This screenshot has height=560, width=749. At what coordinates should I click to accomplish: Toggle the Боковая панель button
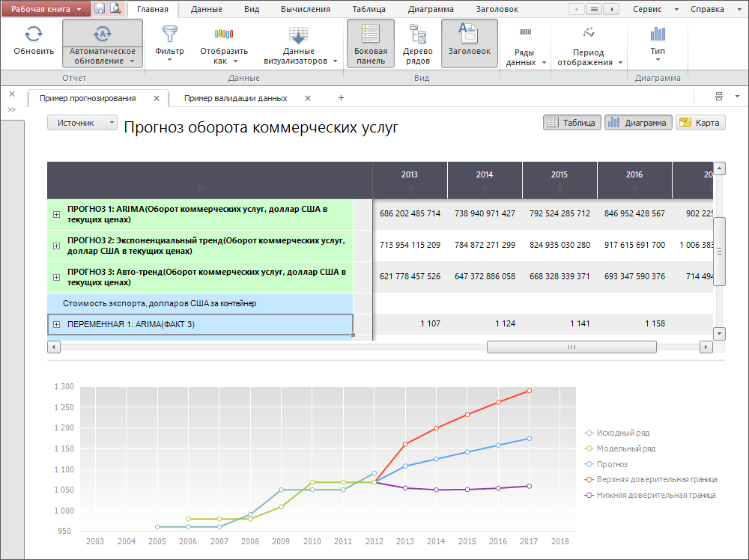click(x=371, y=34)
